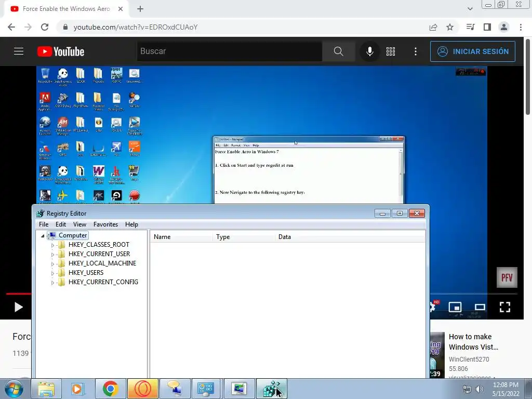Image resolution: width=532 pixels, height=399 pixels.
Task: Click the Buscar search field
Action: click(x=229, y=51)
